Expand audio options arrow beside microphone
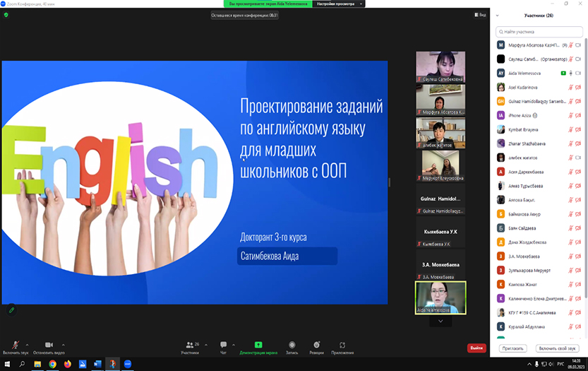This screenshot has height=371, width=588. pyautogui.click(x=29, y=344)
